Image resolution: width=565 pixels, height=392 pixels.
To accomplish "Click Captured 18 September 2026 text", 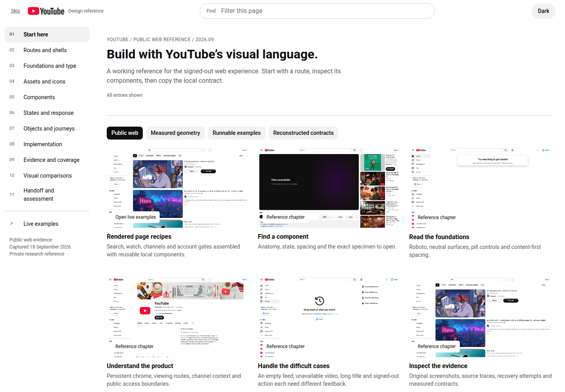I will pos(40,247).
